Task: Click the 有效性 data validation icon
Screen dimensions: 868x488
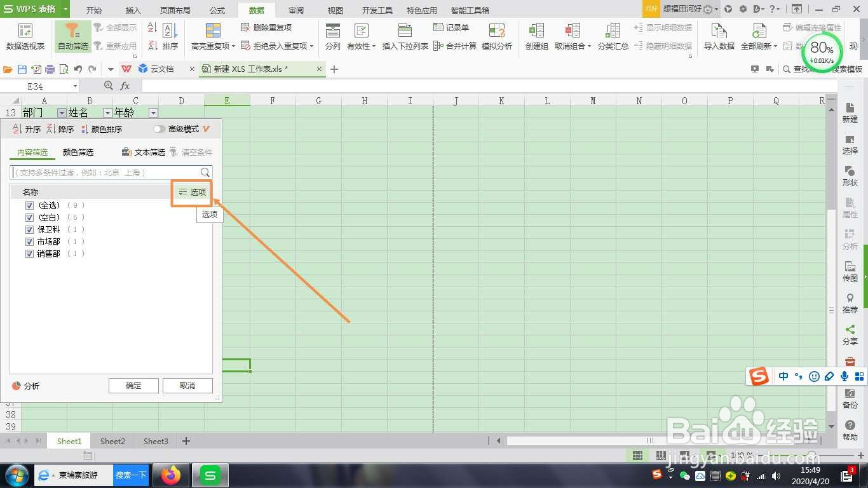Action: (x=361, y=31)
